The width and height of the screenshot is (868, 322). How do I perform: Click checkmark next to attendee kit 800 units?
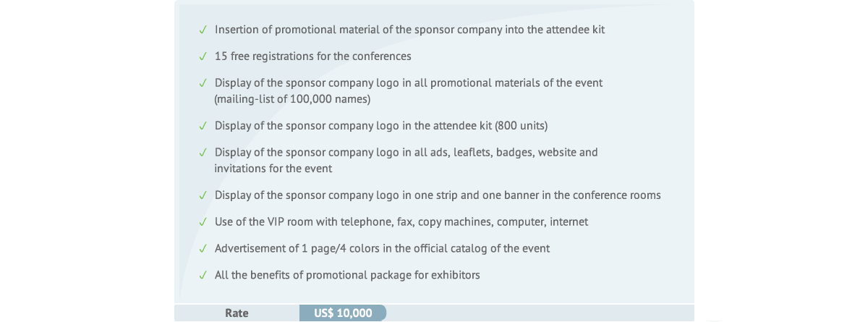coord(203,126)
